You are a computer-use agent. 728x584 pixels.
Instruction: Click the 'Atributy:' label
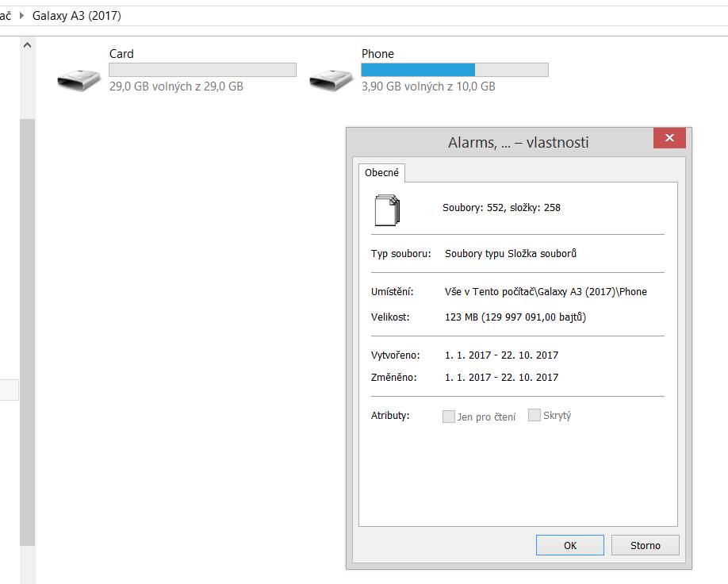click(x=390, y=415)
